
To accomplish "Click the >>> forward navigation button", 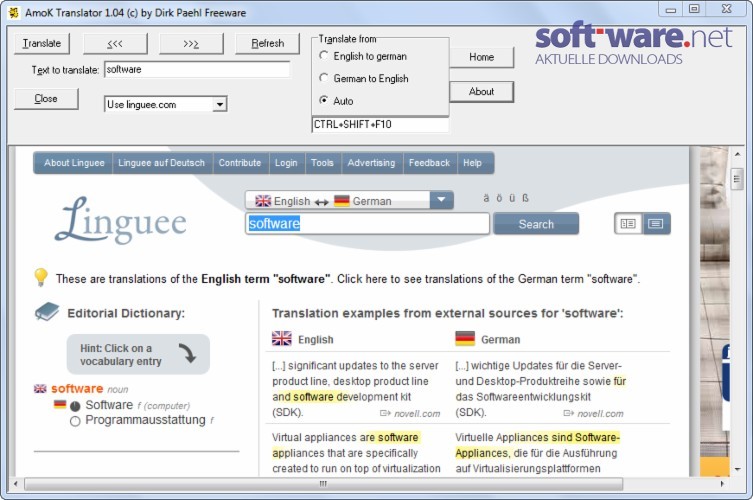I will [191, 44].
